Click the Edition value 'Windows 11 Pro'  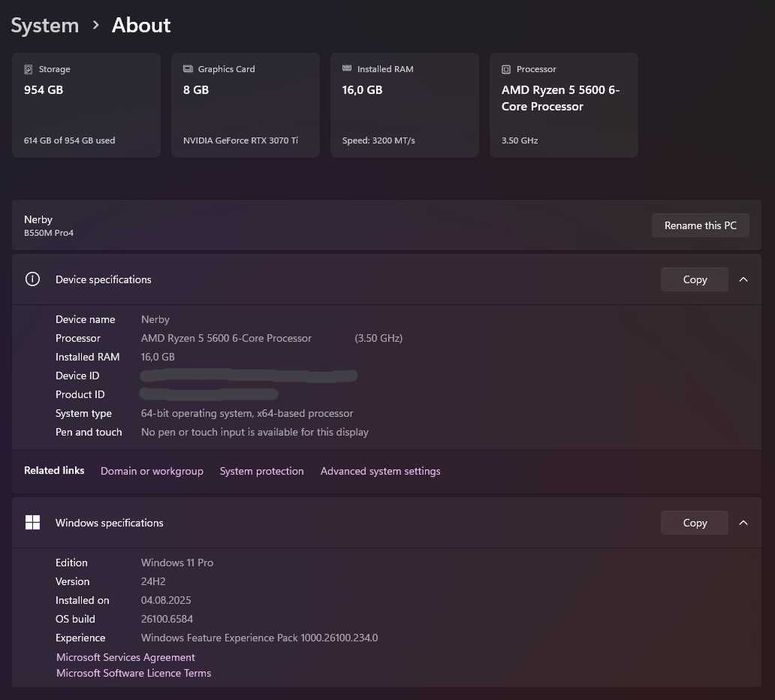(x=177, y=563)
